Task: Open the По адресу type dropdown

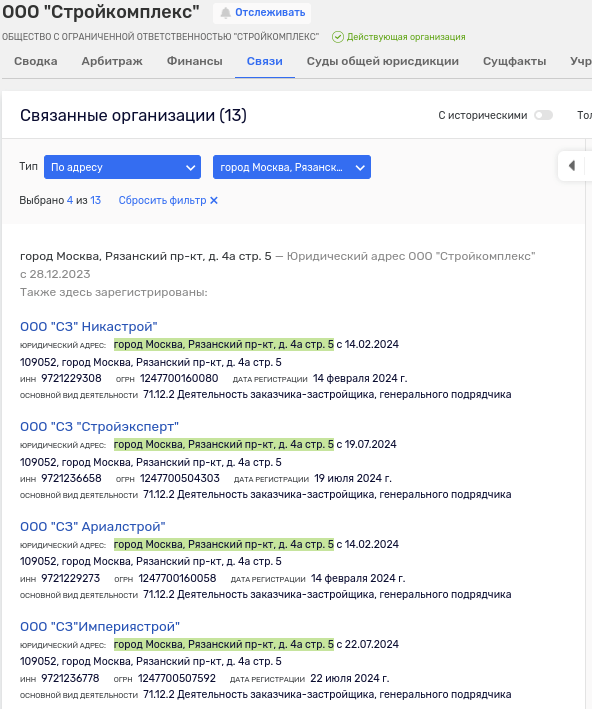Action: [x=122, y=167]
